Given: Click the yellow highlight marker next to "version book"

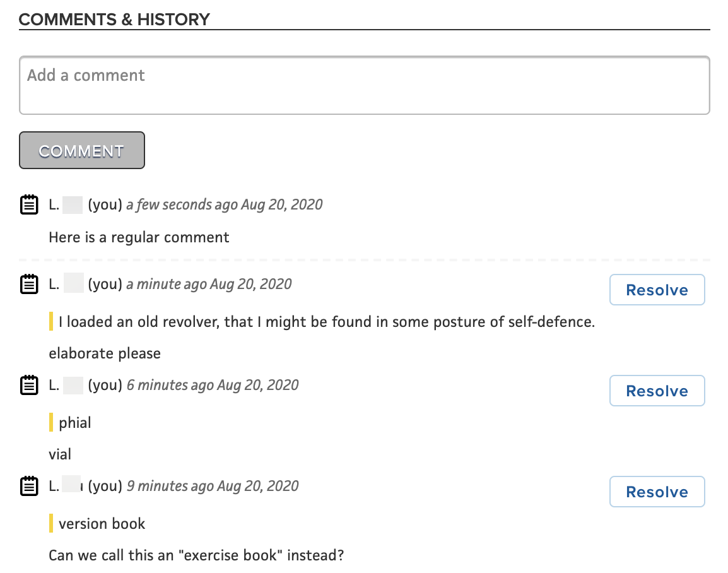Looking at the screenshot, I should point(51,524).
